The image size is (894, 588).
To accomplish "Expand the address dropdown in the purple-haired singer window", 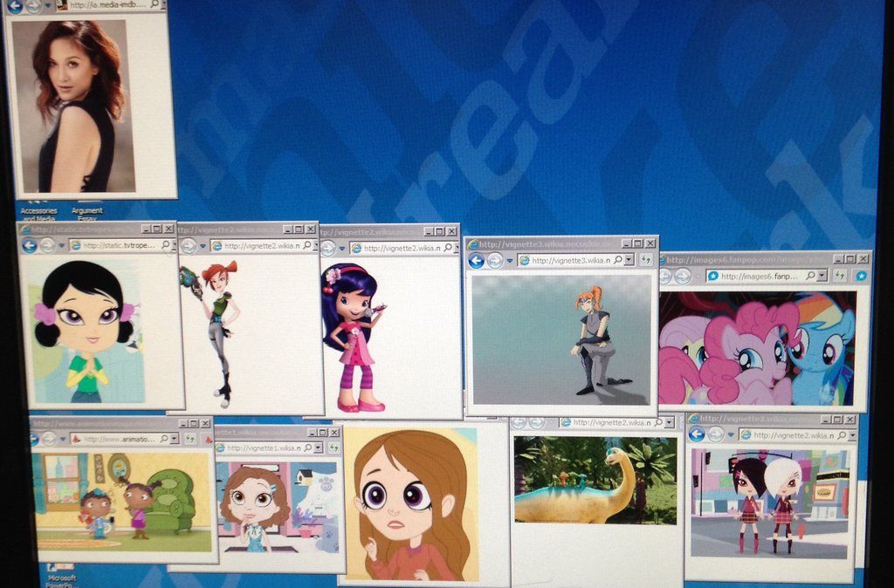I will [456, 249].
